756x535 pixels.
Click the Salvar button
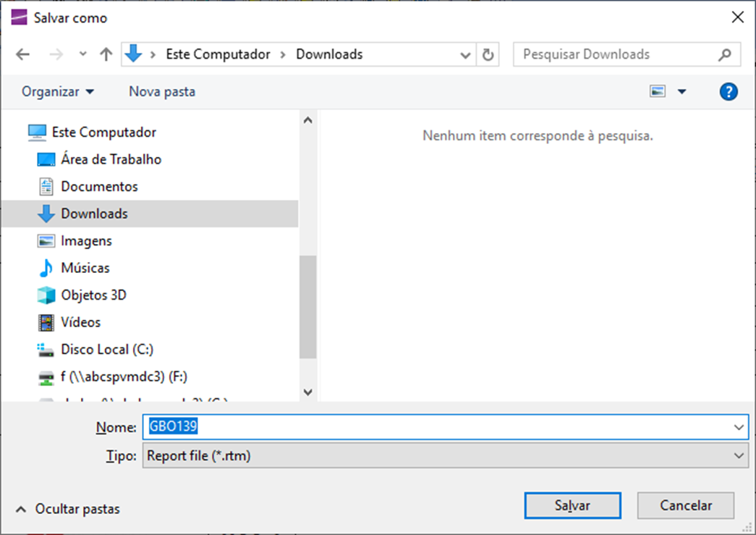click(572, 506)
